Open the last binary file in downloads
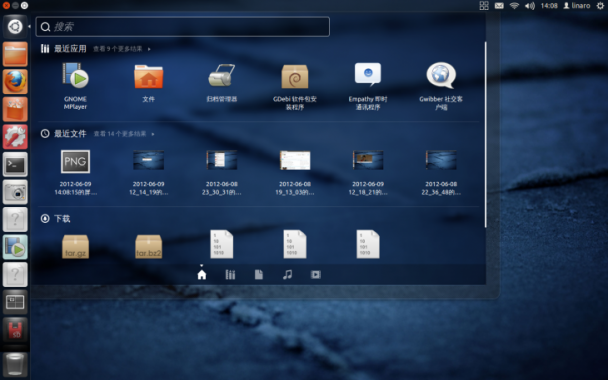Screen dimensions: 608x380 tap(368, 244)
